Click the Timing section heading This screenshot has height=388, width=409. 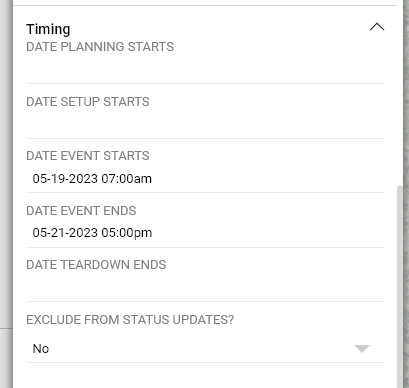pos(48,29)
